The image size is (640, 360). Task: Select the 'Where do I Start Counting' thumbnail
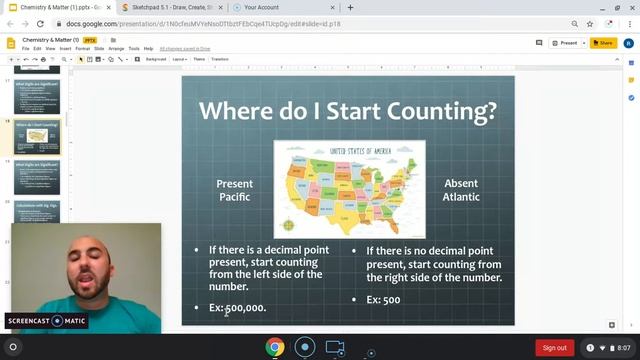[37, 137]
